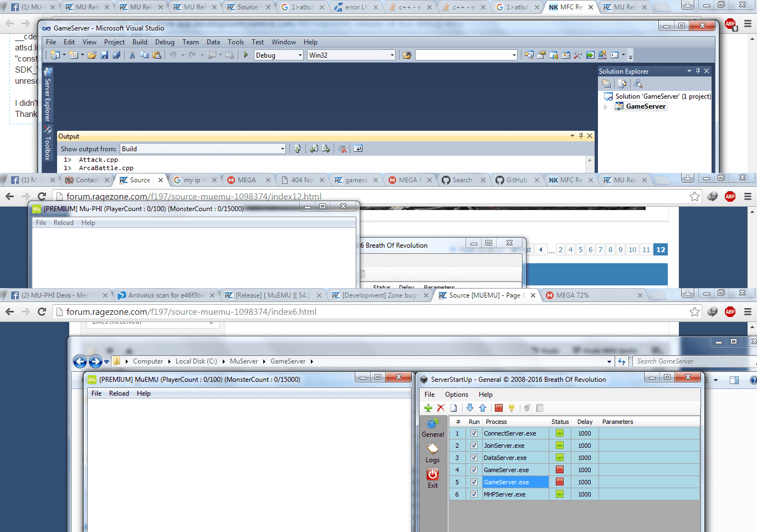Select the MHPServer.exe process row
The width and height of the screenshot is (757, 532).
tap(574, 494)
